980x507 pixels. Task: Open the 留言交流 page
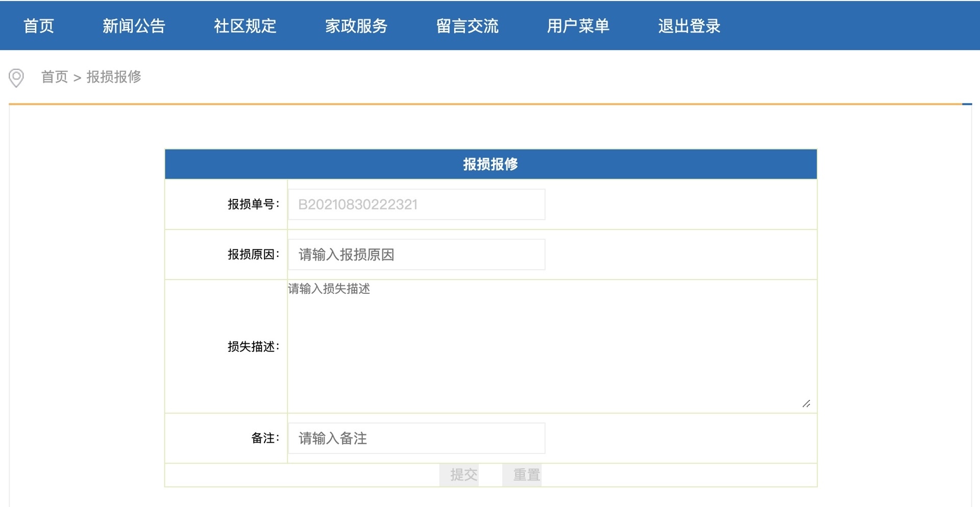click(467, 26)
